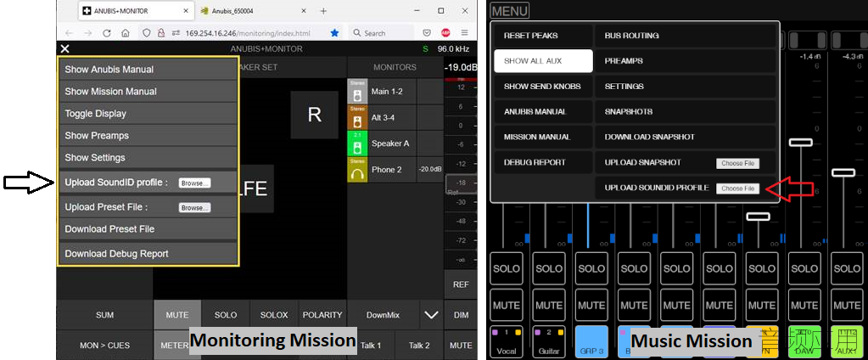The image size is (868, 360).
Task: Toggle SOLOX mode
Action: click(274, 315)
